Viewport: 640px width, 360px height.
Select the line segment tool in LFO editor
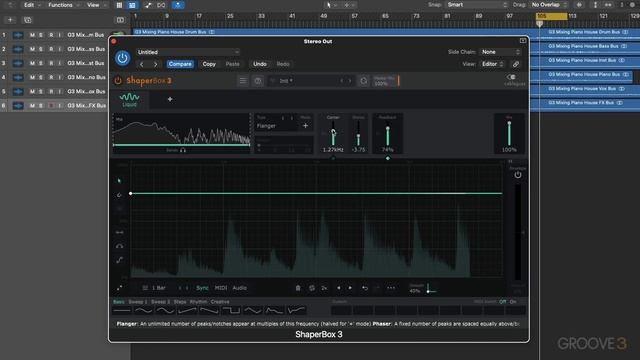pos(119,232)
